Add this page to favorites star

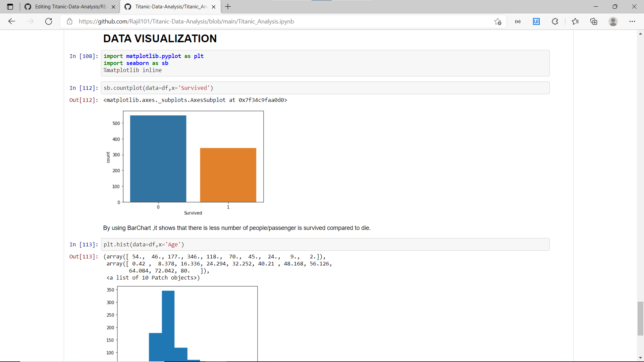[x=498, y=21]
